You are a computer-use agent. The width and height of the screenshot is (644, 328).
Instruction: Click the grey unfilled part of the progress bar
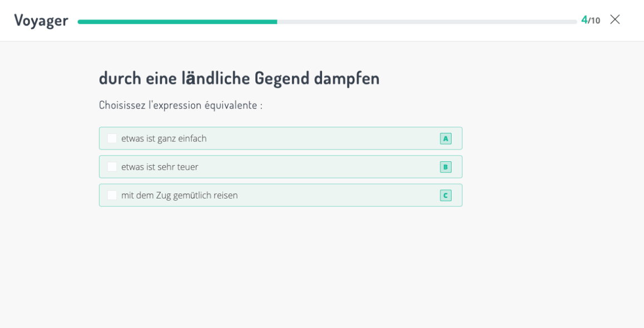(427, 22)
